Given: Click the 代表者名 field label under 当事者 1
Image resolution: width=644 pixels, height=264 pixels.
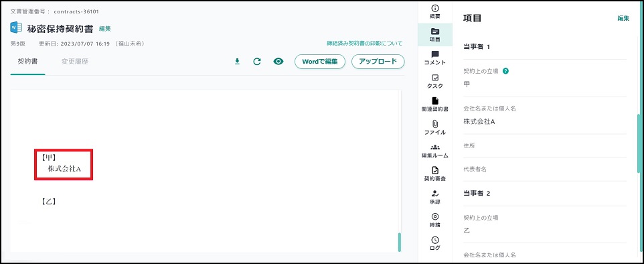Looking at the screenshot, I should coord(475,170).
